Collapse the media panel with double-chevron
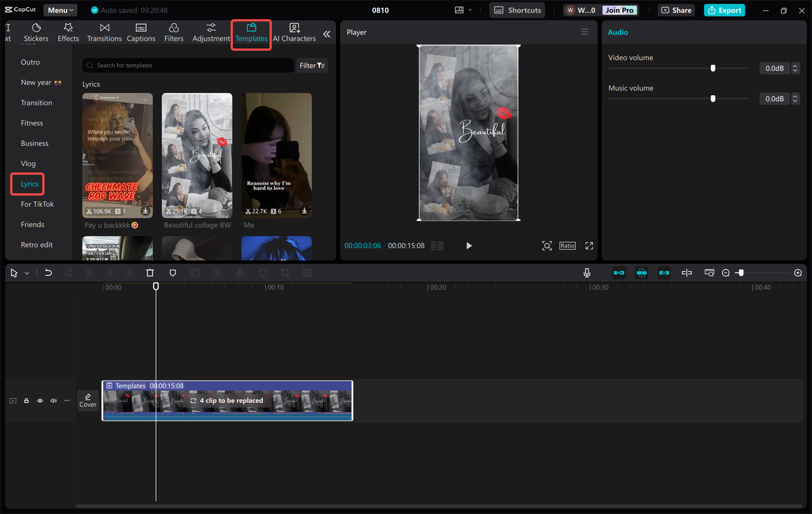Image resolution: width=812 pixels, height=514 pixels. (x=327, y=34)
